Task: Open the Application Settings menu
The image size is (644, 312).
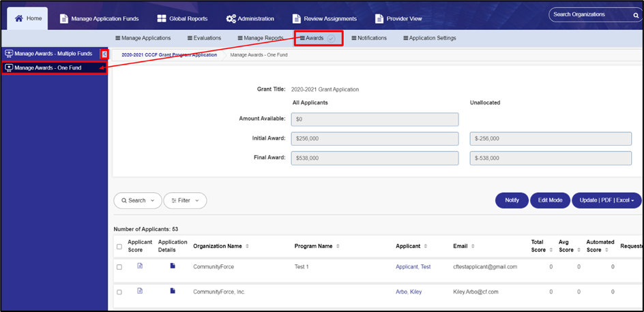Action: click(x=429, y=38)
